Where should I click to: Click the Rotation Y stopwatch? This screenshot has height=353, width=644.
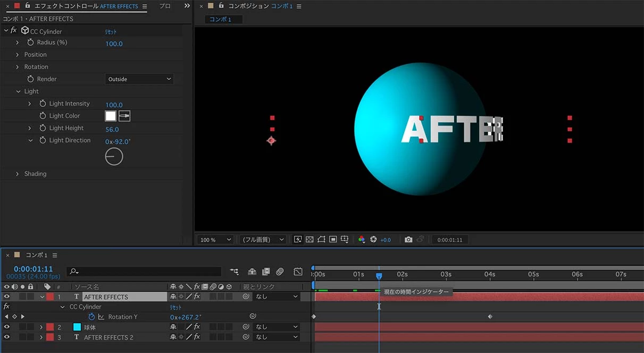(x=91, y=317)
